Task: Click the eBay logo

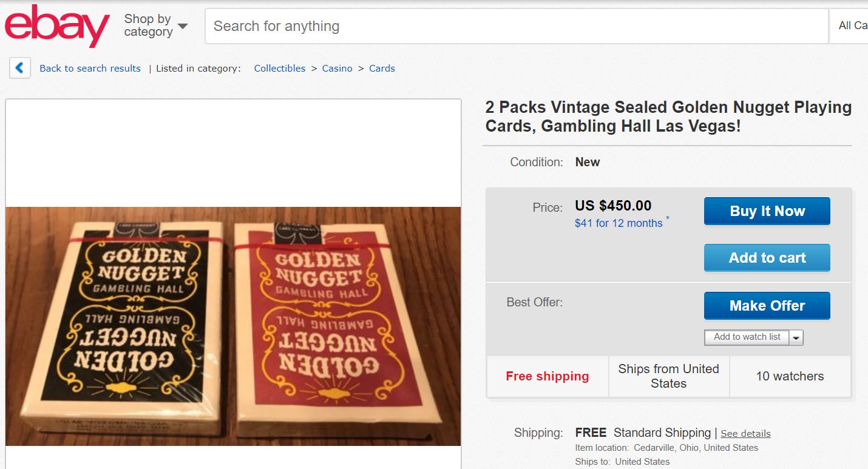Action: click(x=57, y=25)
